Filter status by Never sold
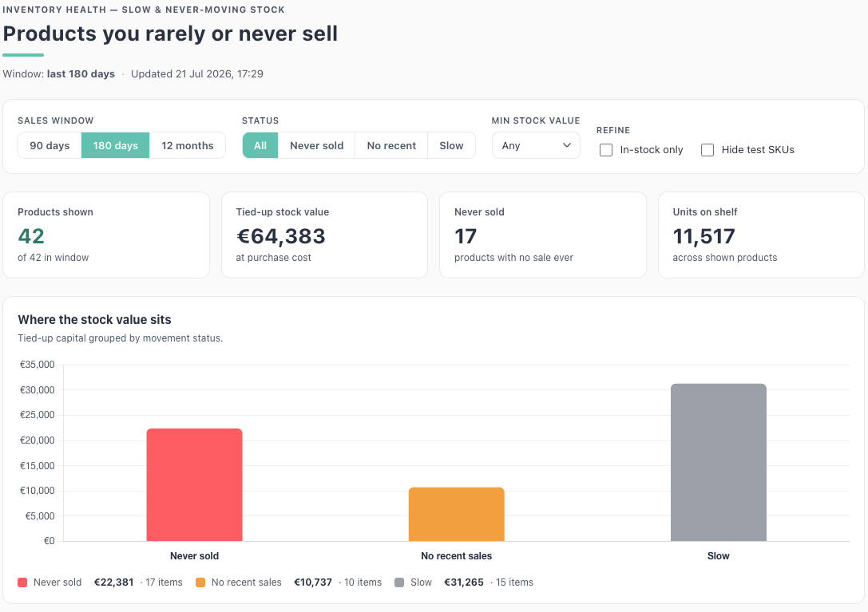868x612 pixels. (317, 145)
